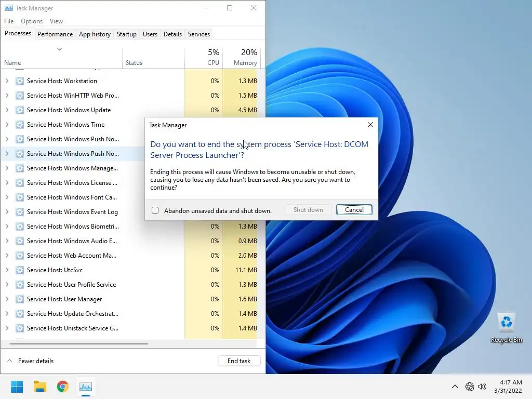Viewport: 532px width, 399px height.
Task: Sort processes by CPU column
Action: 204,57
